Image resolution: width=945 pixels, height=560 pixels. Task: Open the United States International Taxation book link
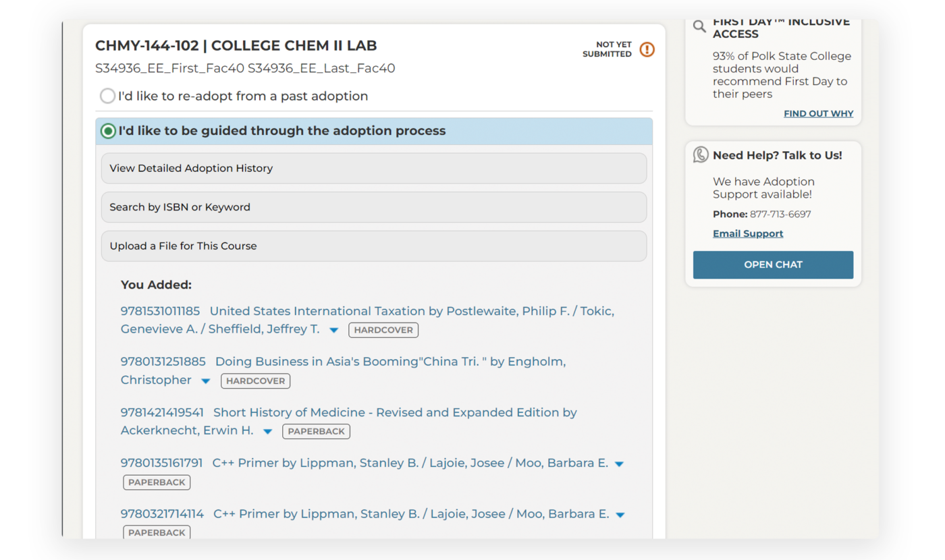pos(412,311)
